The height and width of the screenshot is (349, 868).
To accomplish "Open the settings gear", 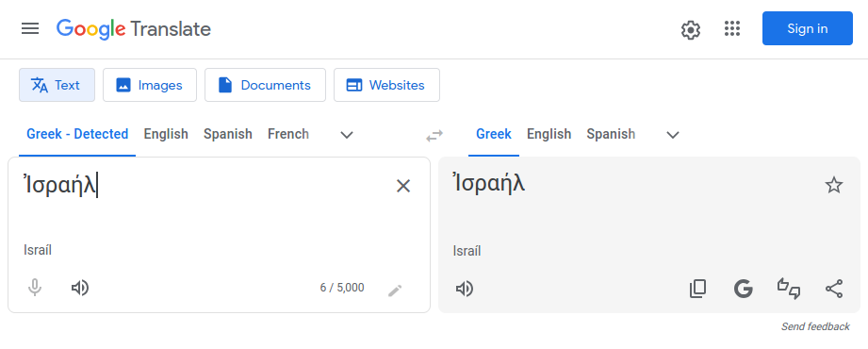I will point(690,29).
